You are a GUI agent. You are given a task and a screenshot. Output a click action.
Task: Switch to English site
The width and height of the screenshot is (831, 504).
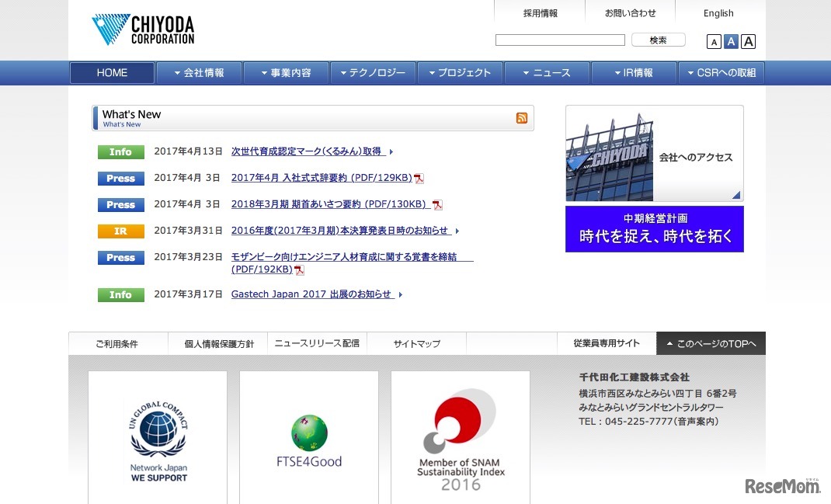pyautogui.click(x=718, y=13)
